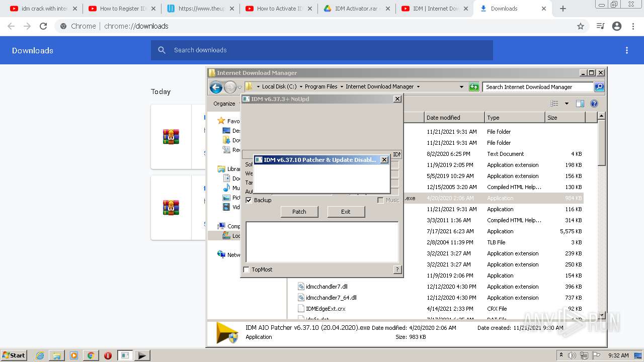Image resolution: width=644 pixels, height=362 pixels.
Task: Open Chrome three-dot menu
Action: pos(633,26)
